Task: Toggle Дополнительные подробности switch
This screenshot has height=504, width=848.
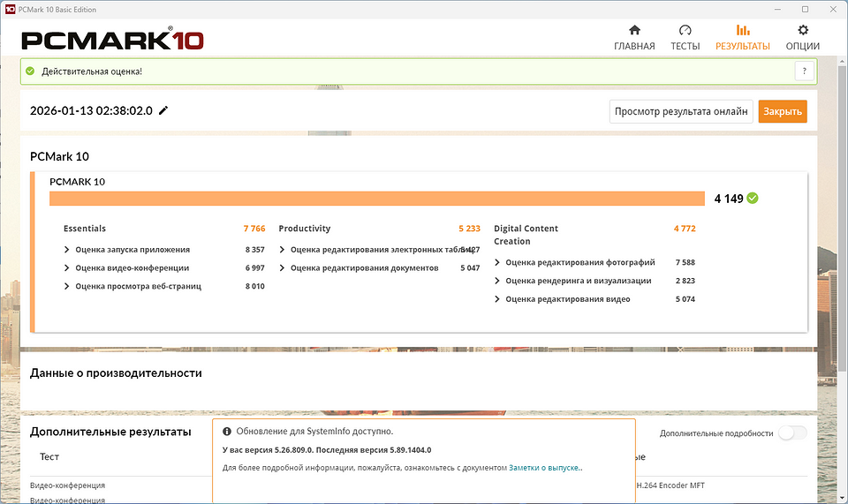Action: (792, 433)
